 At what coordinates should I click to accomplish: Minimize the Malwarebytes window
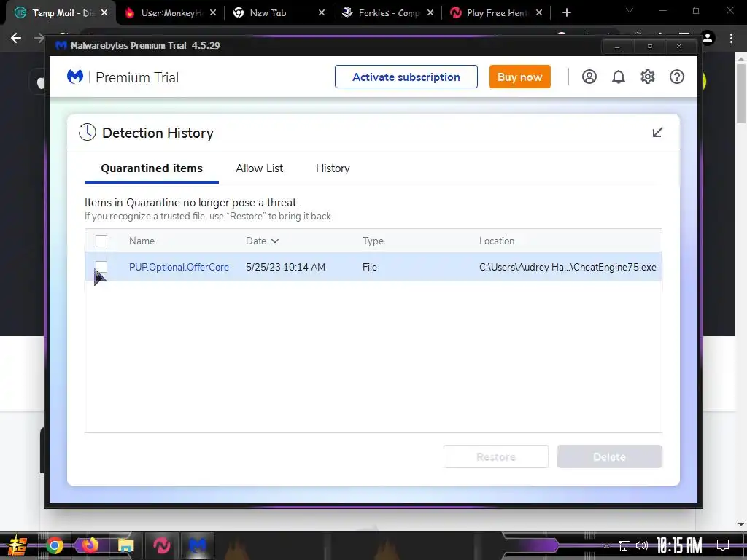tap(617, 46)
